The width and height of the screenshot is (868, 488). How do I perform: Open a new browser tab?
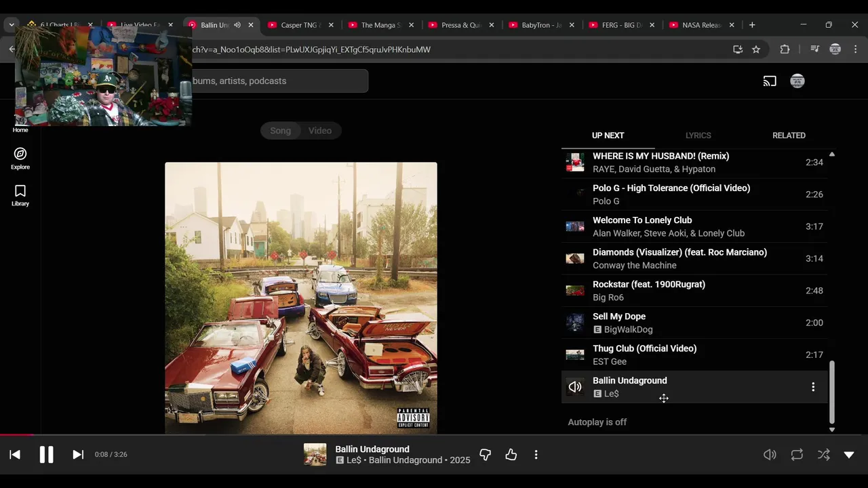click(752, 25)
